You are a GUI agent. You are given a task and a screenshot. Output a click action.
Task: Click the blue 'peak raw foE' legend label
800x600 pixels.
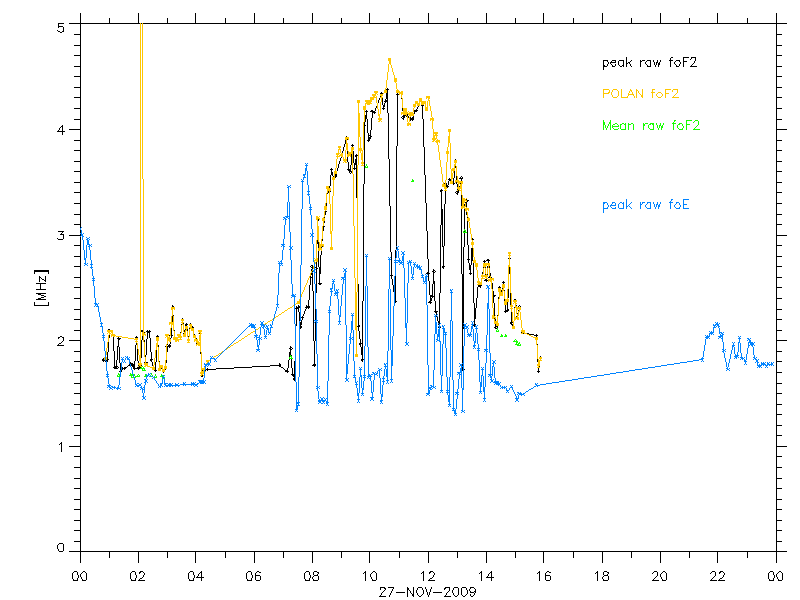pos(645,205)
